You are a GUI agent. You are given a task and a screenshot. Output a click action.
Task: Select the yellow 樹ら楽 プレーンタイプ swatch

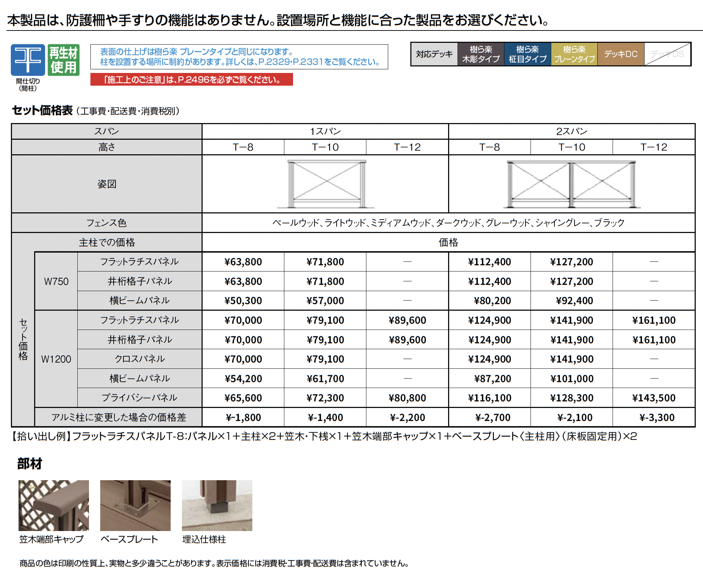click(574, 54)
